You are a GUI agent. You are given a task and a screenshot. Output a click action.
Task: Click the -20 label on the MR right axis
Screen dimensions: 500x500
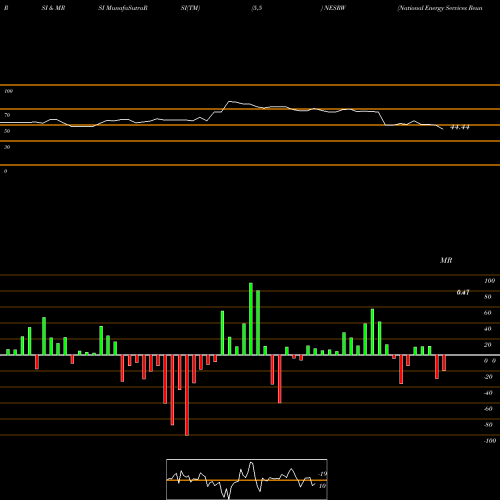coord(488,377)
